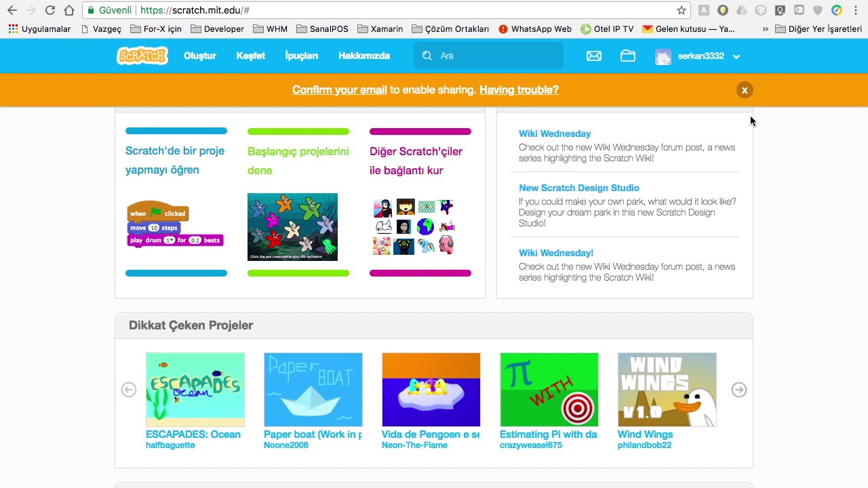The height and width of the screenshot is (488, 868).
Task: Open the İpuçları menu
Action: (x=302, y=56)
